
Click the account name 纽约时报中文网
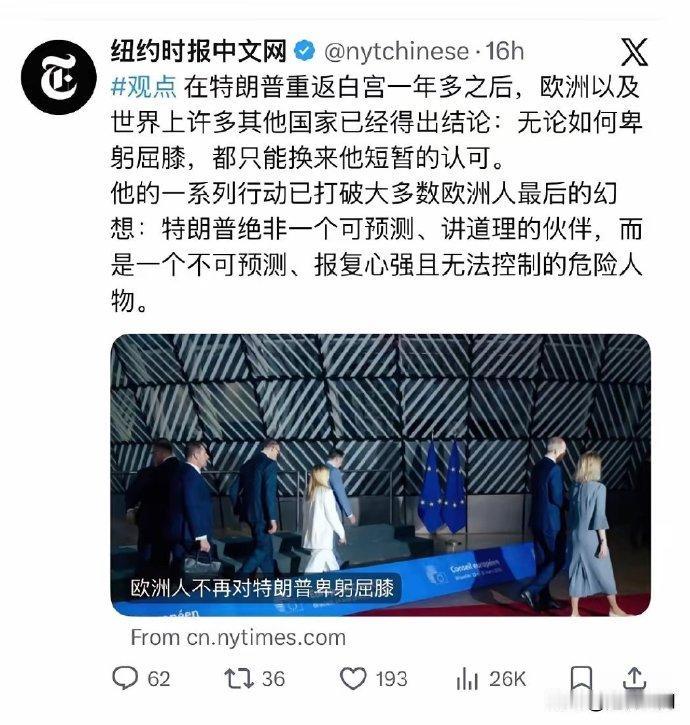coord(199,51)
